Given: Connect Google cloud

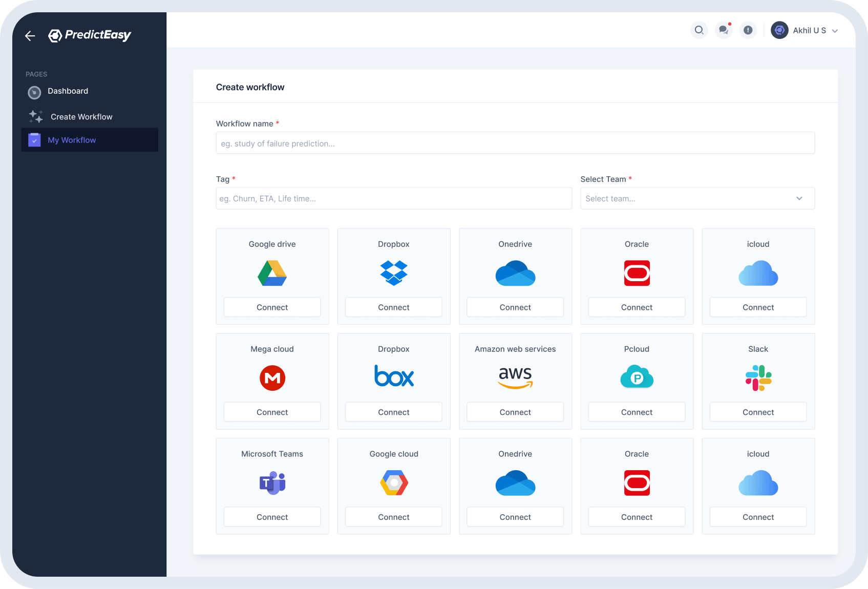Looking at the screenshot, I should pyautogui.click(x=394, y=517).
